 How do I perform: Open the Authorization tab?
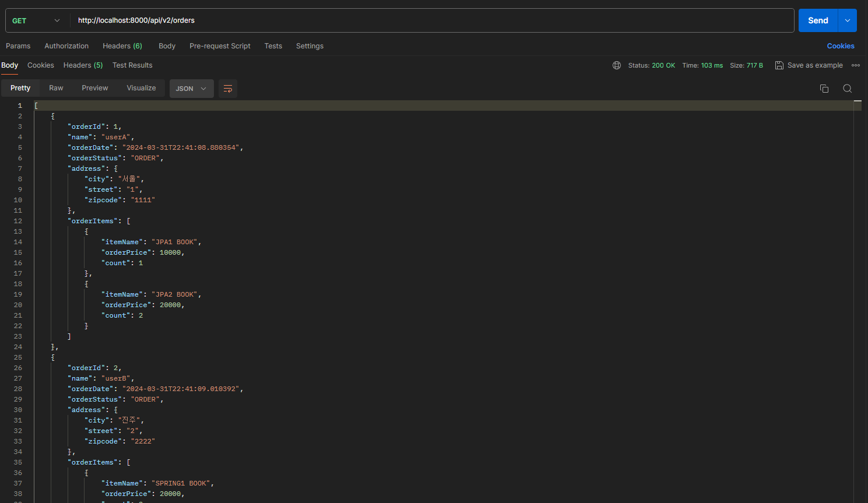point(66,46)
